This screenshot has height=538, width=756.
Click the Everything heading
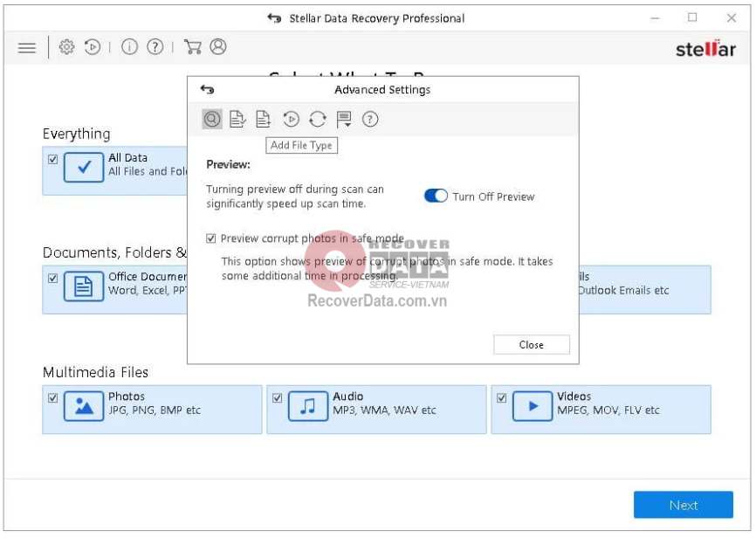coord(76,134)
